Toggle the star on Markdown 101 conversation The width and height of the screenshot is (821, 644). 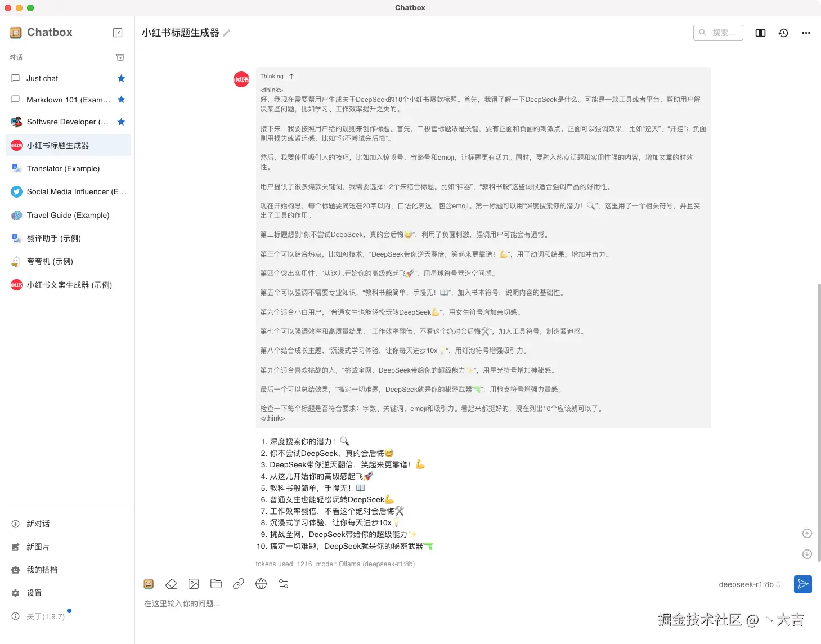click(121, 100)
